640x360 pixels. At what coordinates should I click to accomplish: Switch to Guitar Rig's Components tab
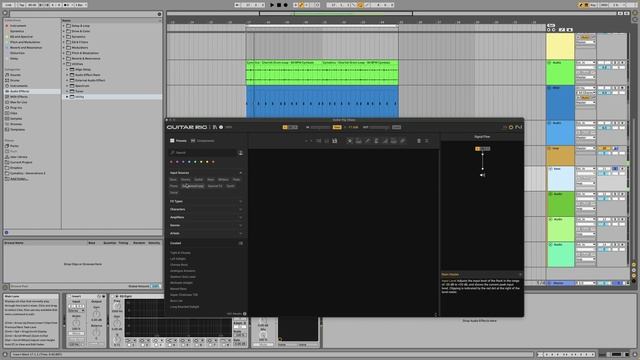(x=202, y=141)
